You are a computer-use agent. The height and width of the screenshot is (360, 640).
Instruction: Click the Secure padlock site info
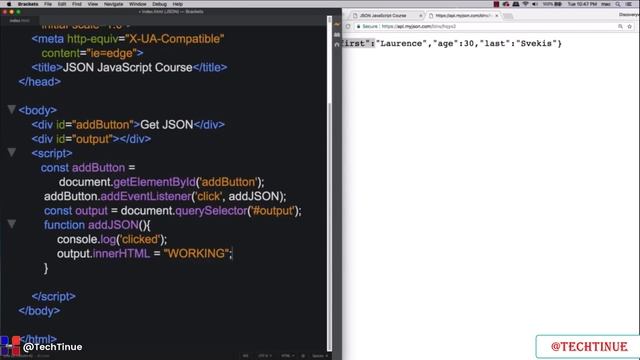pos(367,26)
